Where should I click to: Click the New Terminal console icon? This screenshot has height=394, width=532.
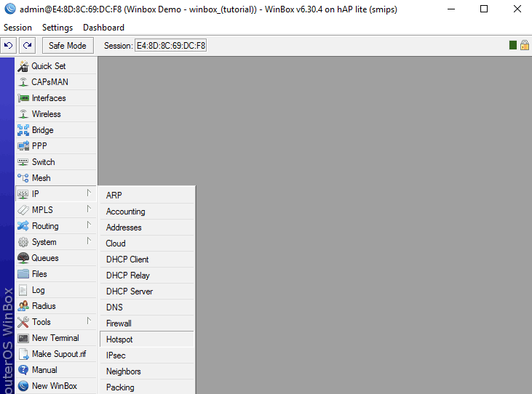coord(23,338)
